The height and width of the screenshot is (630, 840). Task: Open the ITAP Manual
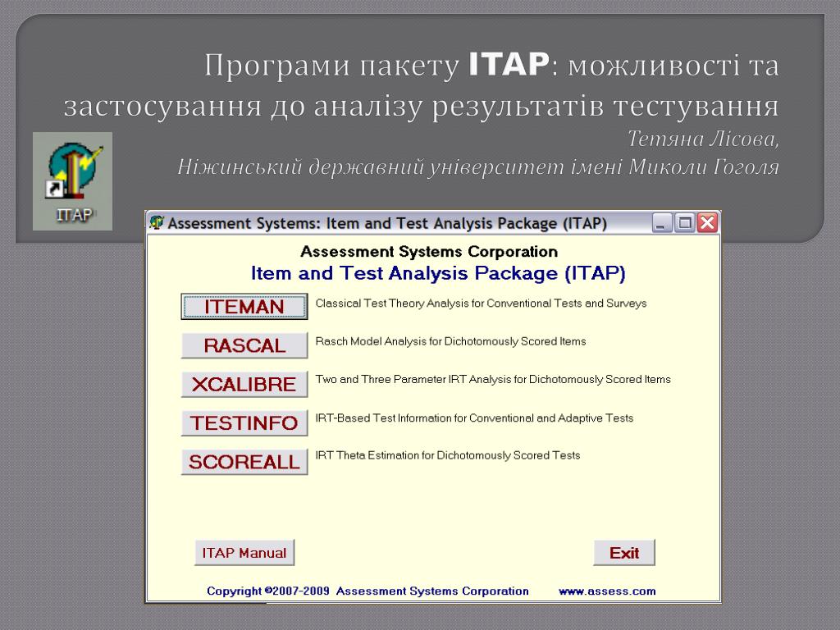(244, 553)
